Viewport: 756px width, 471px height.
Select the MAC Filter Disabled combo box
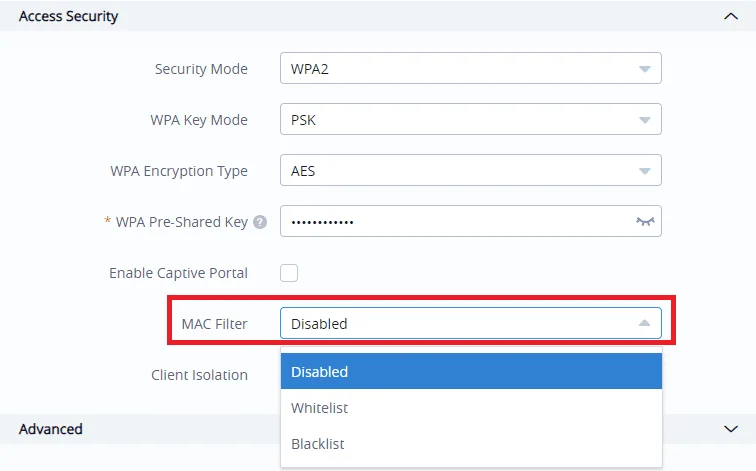471,323
